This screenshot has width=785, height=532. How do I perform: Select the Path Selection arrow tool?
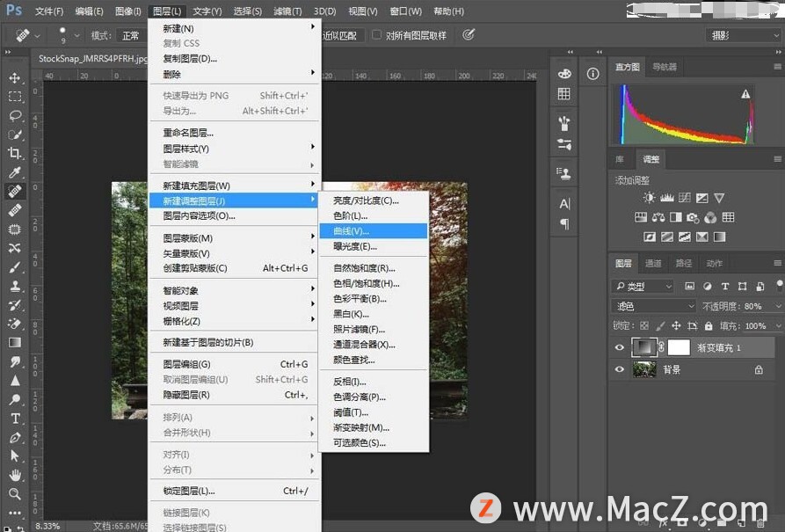coord(15,455)
